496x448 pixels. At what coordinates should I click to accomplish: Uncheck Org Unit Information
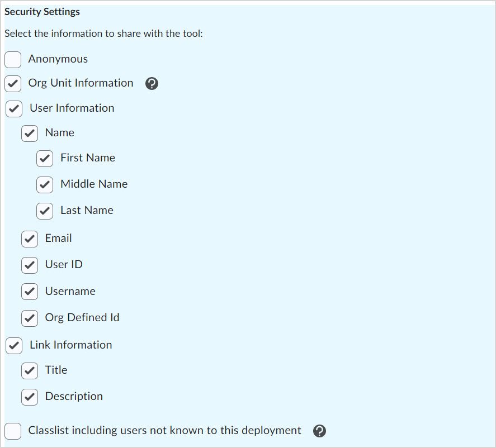click(x=14, y=83)
